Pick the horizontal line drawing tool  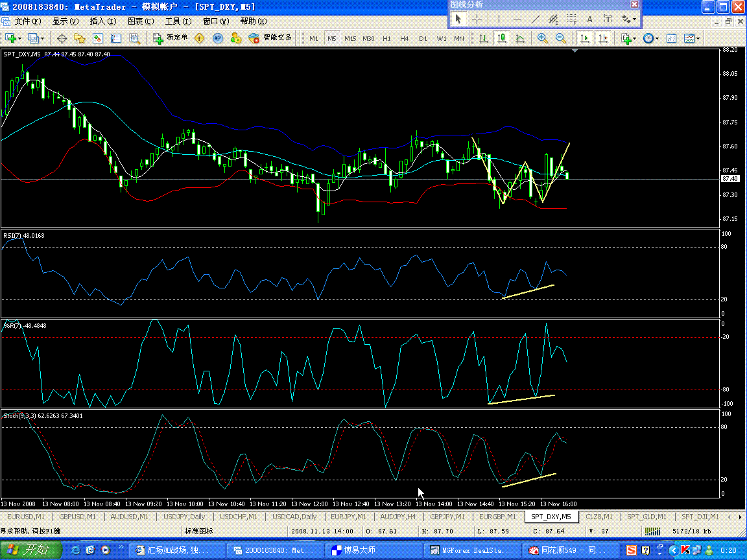[517, 19]
